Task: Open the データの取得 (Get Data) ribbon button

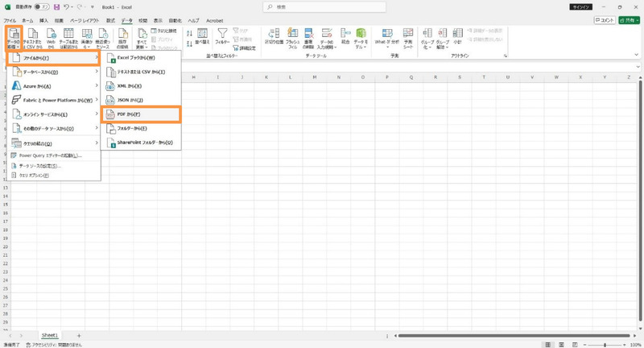Action: (14, 39)
